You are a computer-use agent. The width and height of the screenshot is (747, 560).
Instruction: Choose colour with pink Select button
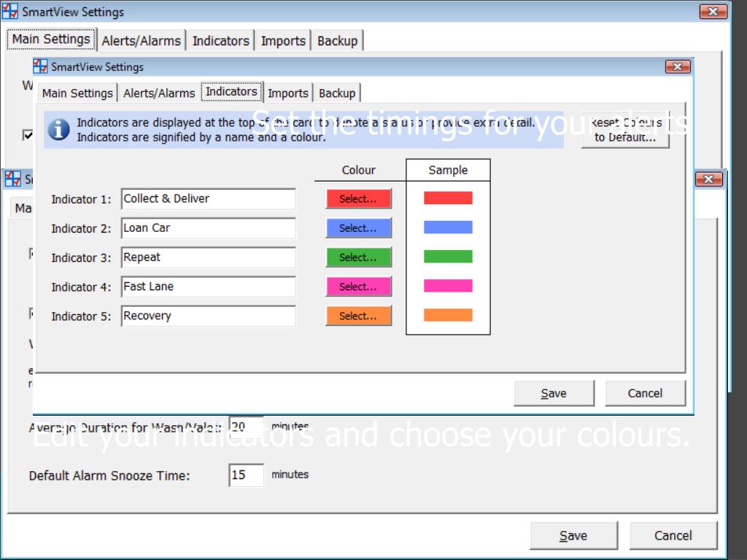[x=359, y=287]
